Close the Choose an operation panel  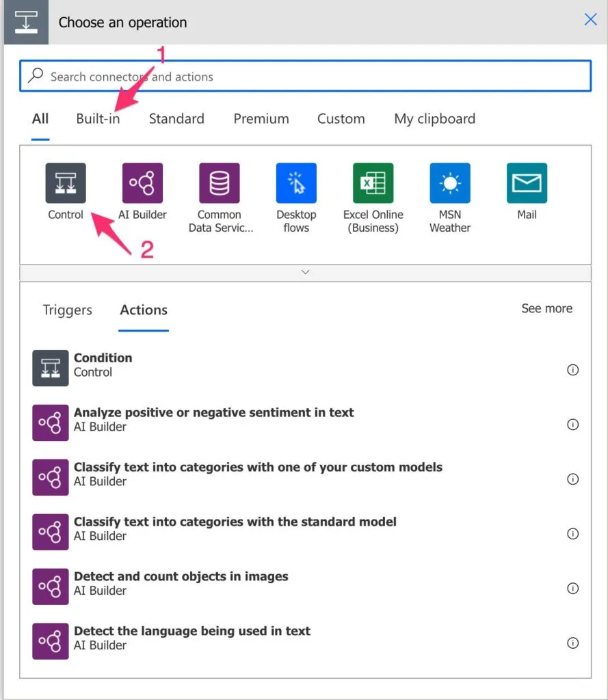coord(590,20)
